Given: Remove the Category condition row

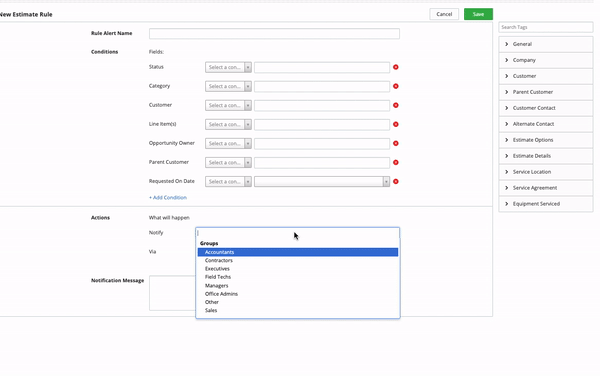Looking at the screenshot, I should (x=396, y=86).
